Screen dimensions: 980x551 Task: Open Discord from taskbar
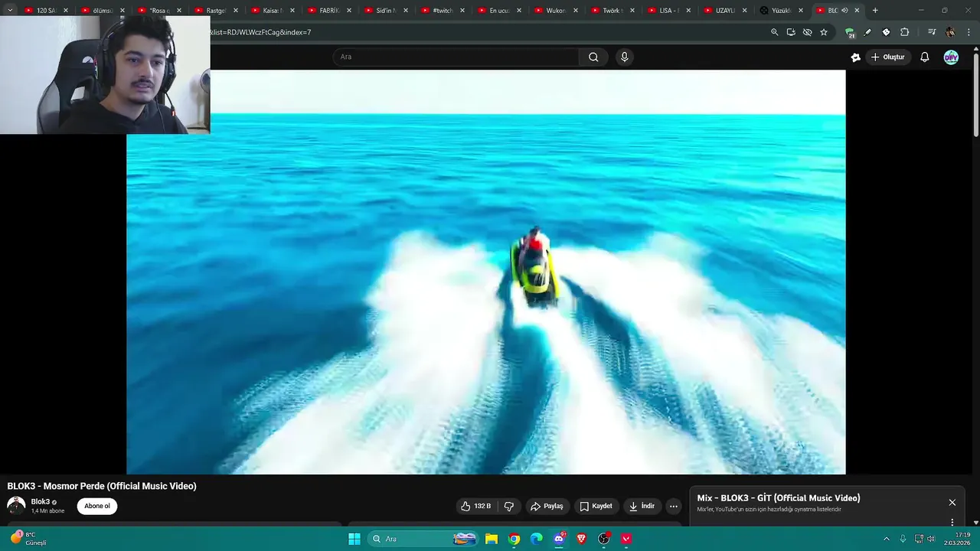click(559, 539)
